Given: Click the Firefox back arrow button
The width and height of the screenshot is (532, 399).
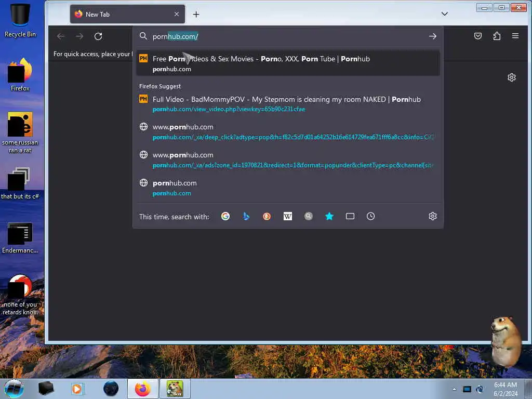Looking at the screenshot, I should pyautogui.click(x=61, y=36).
